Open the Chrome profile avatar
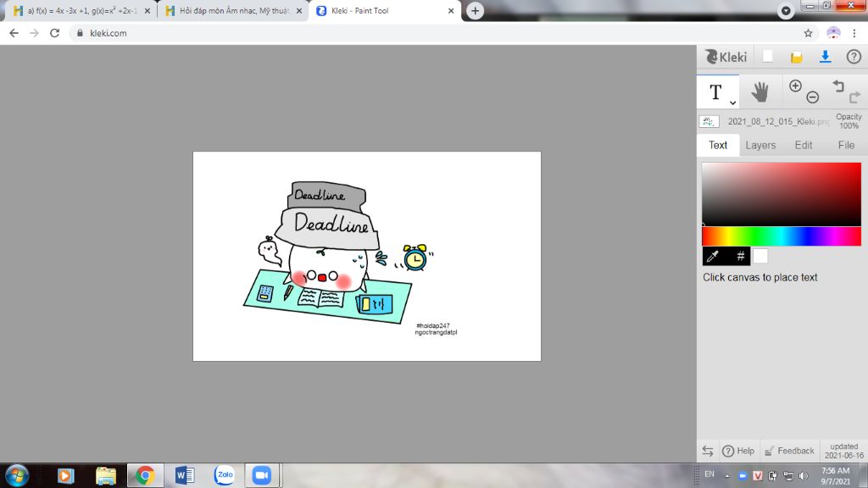This screenshot has width=868, height=488. tap(833, 33)
